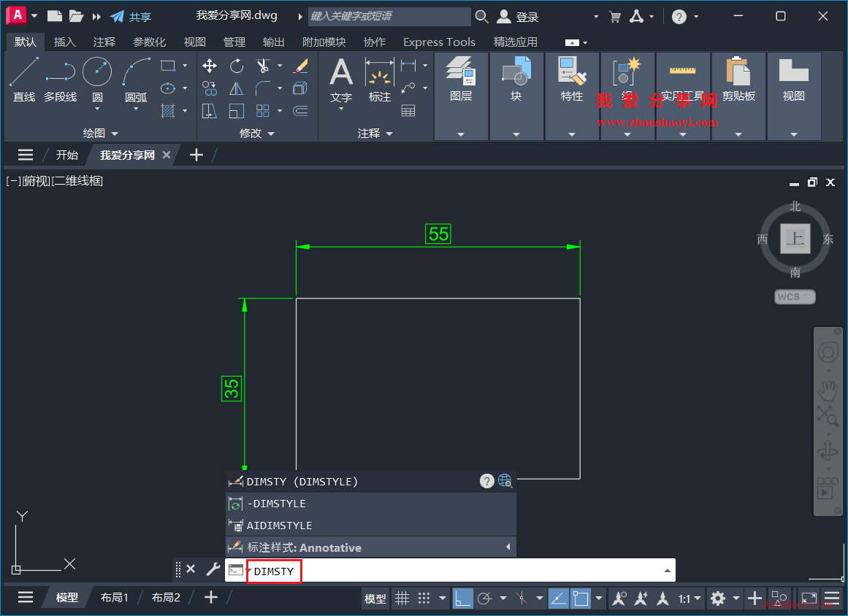Open the Parametric (参数化) ribbon tab

149,42
